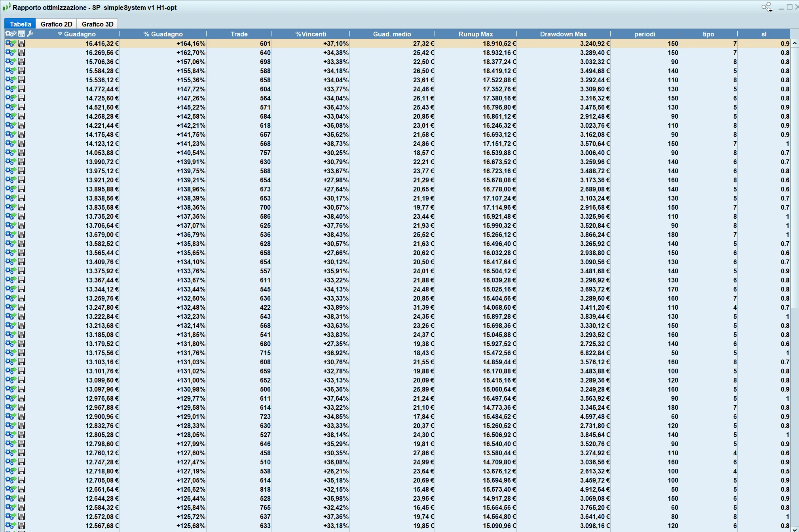This screenshot has width=799, height=532.
Task: Apply parameters icon in the 16.269,56 € row
Action: tap(11, 53)
